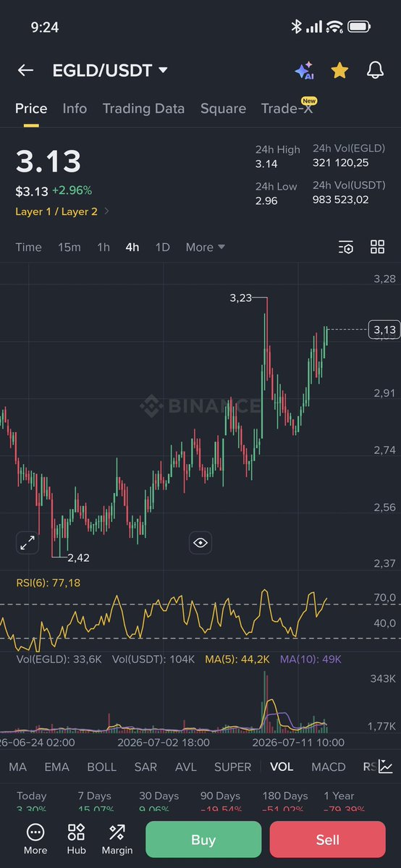Toggle the VOL indicator

[x=282, y=767]
